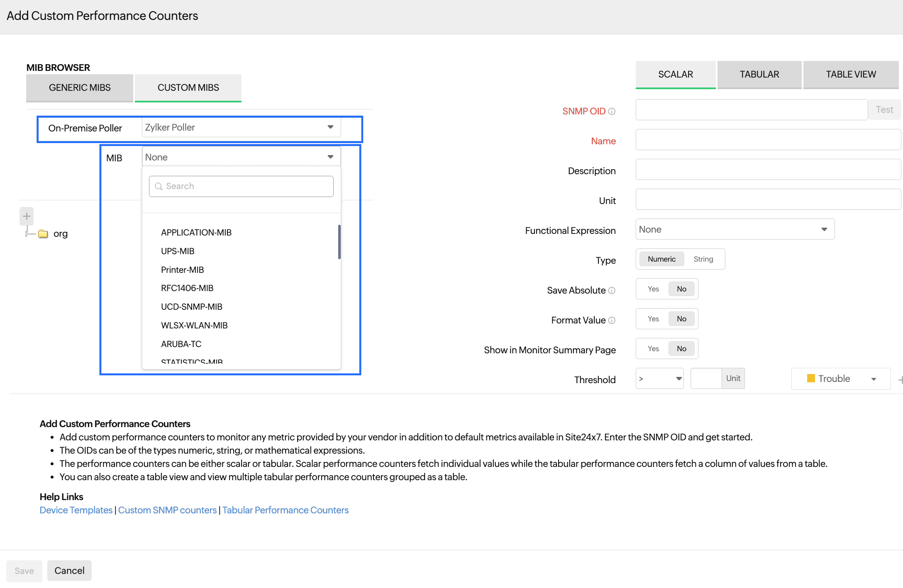Open the Trouble severity dropdown arrow
This screenshot has height=588, width=903.
click(874, 379)
